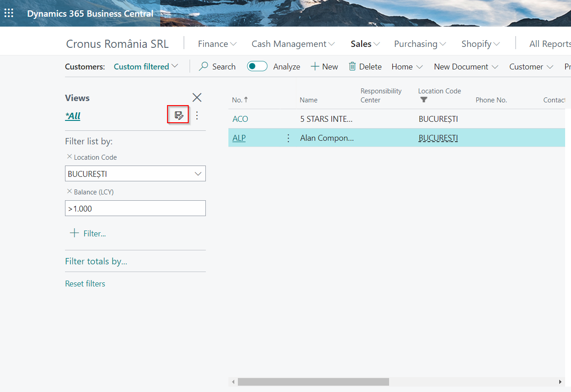The height and width of the screenshot is (392, 571).
Task: Click the horizontal scrollbar thumb
Action: [x=313, y=382]
